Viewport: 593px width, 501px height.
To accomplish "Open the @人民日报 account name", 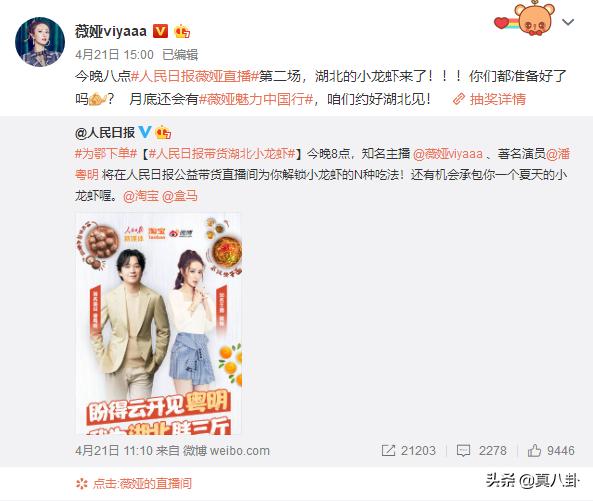I will pyautogui.click(x=105, y=133).
